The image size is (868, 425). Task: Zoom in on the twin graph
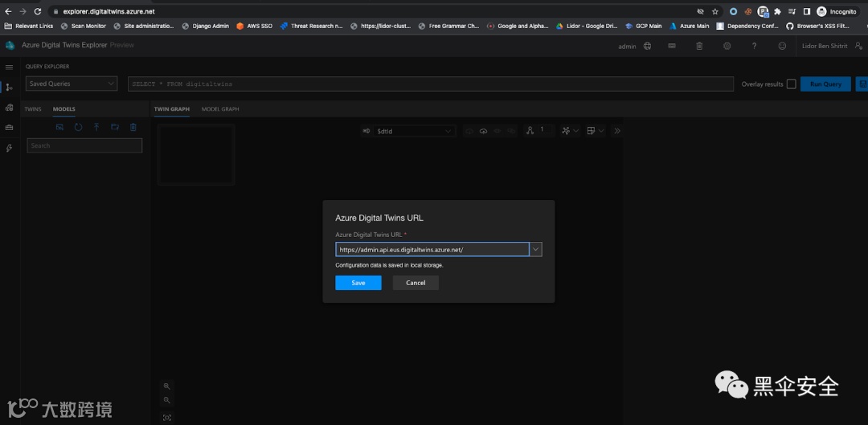[x=166, y=386]
